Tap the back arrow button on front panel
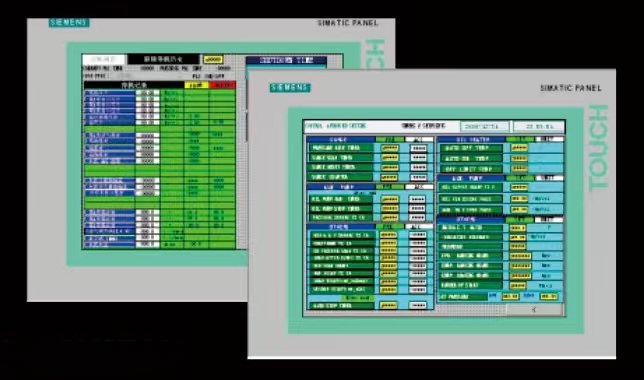Screen dimensions: 644x380 tap(534, 310)
